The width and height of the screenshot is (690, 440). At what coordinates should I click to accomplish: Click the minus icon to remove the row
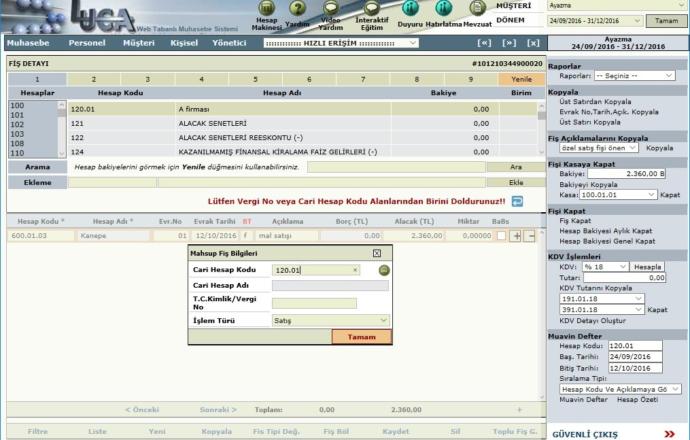[x=531, y=236]
